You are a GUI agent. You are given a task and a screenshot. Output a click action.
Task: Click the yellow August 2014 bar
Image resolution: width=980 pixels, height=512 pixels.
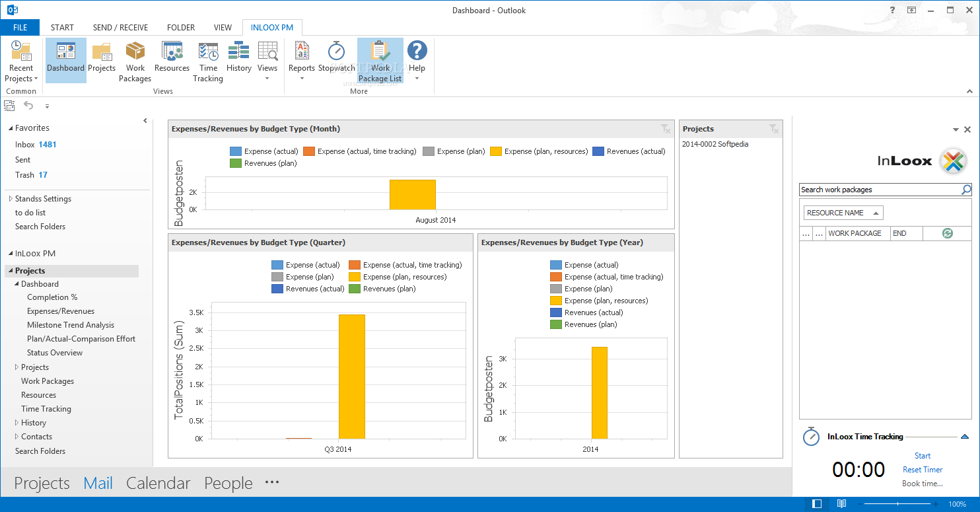tap(413, 194)
